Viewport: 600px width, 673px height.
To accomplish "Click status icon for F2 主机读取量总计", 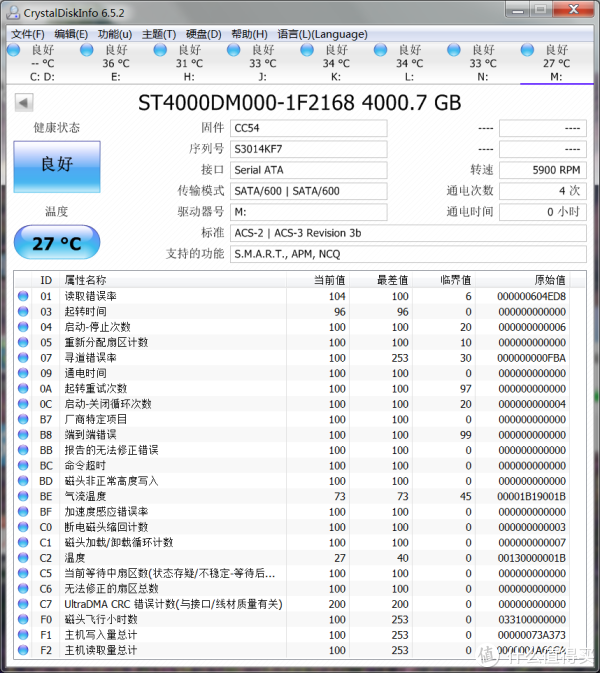I will (x=23, y=650).
